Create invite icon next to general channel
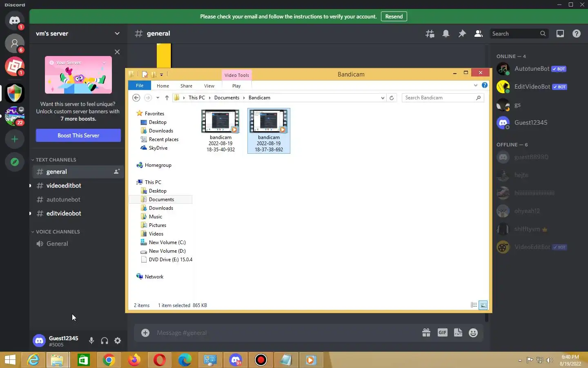Viewport: 588px width, 368px height. (x=117, y=172)
